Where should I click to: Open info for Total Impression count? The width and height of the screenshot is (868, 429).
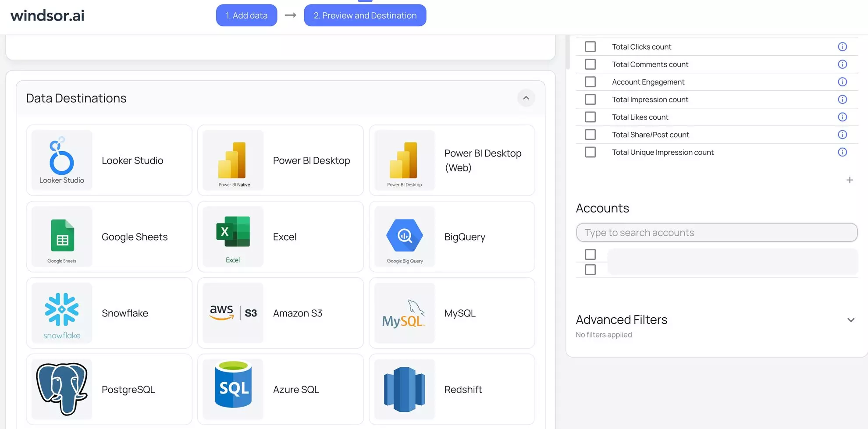click(x=842, y=99)
